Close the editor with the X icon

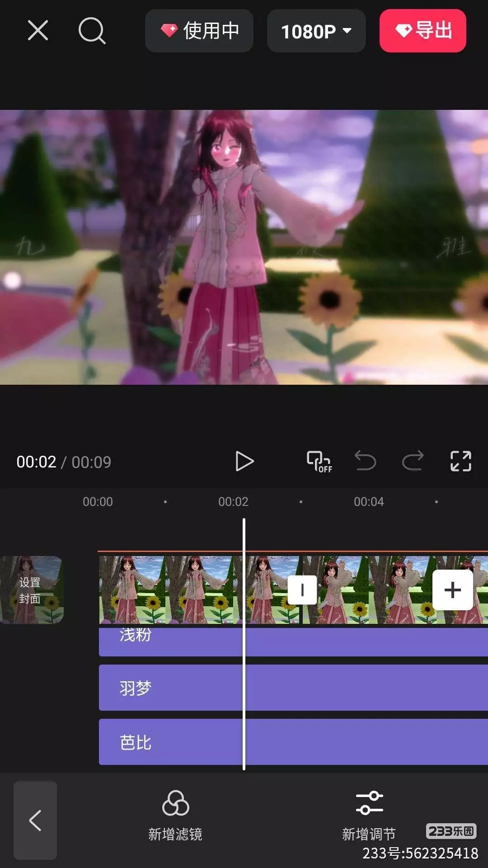(x=38, y=31)
